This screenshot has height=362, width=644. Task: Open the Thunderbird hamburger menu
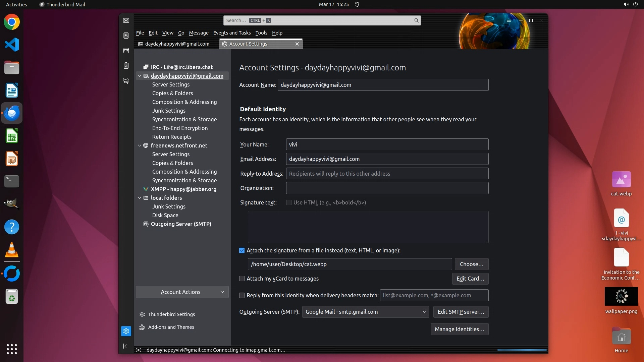[x=509, y=20]
